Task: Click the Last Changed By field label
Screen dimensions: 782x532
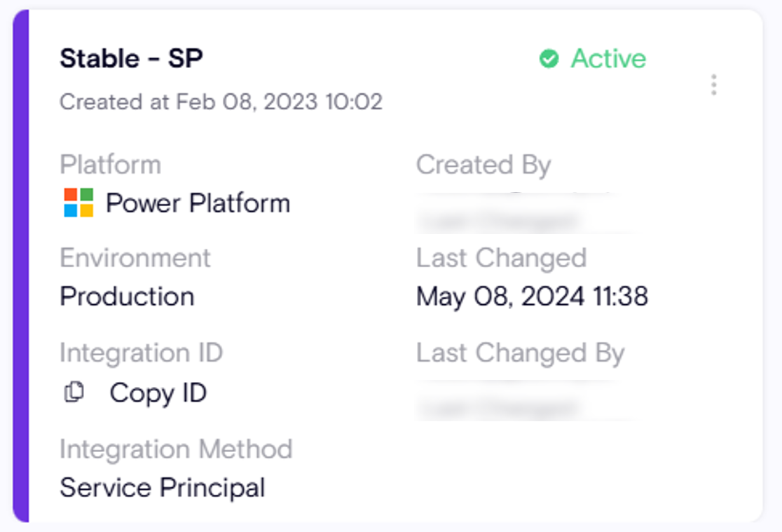Action: [520, 353]
